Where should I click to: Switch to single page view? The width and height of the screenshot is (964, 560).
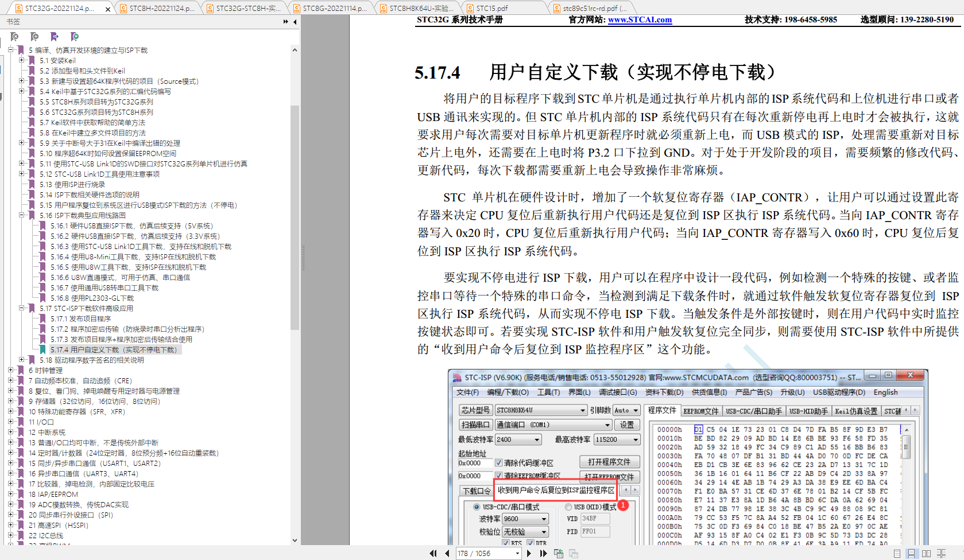(897, 553)
